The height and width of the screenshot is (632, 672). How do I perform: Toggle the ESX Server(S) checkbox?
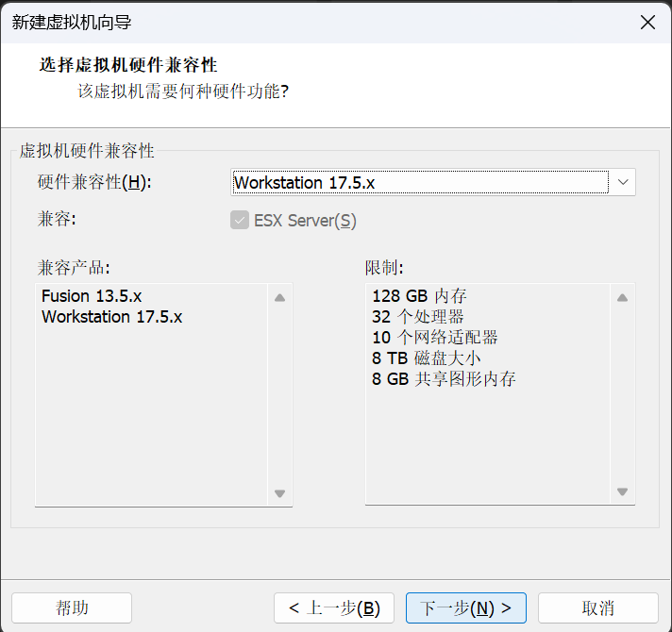pos(240,221)
